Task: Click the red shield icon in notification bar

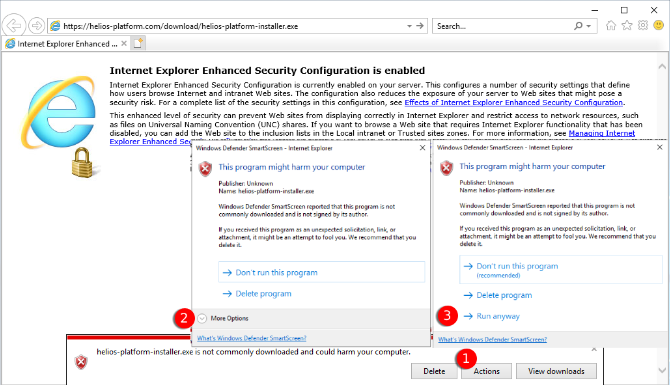Action: point(81,362)
